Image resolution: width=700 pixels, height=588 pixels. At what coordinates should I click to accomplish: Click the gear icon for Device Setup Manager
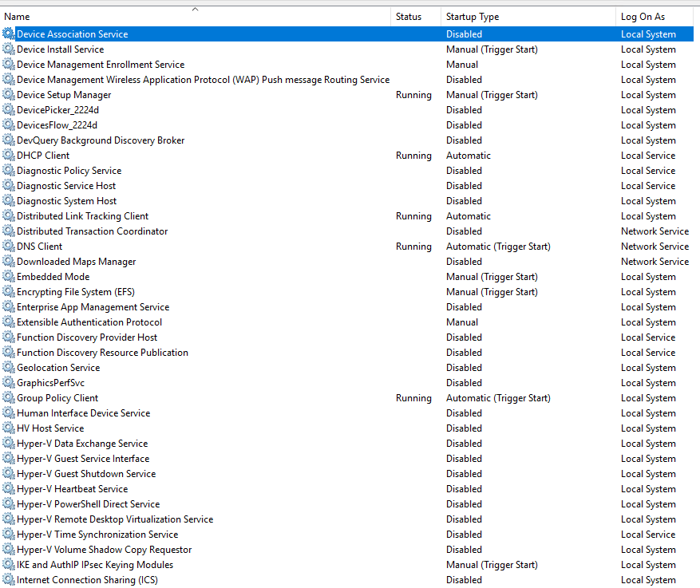[x=9, y=95]
